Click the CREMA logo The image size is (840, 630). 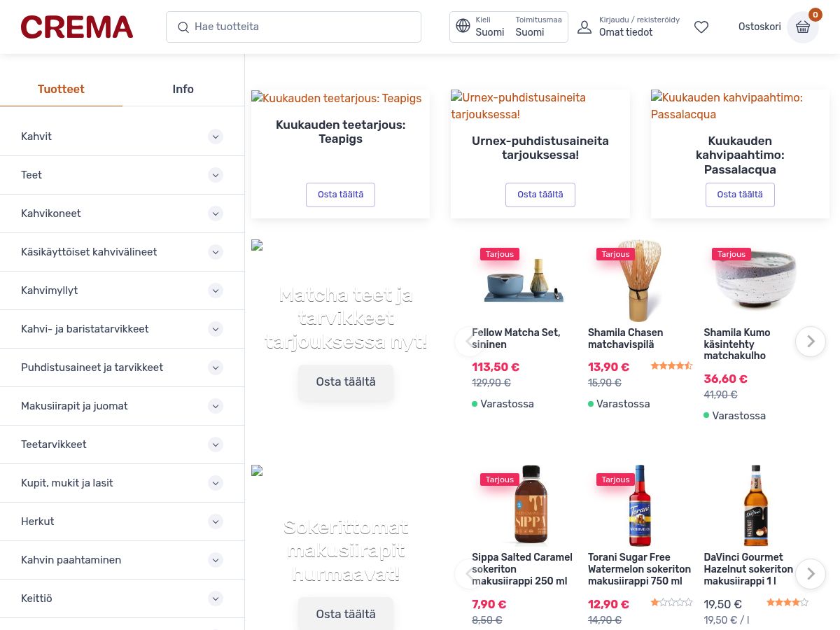77,27
